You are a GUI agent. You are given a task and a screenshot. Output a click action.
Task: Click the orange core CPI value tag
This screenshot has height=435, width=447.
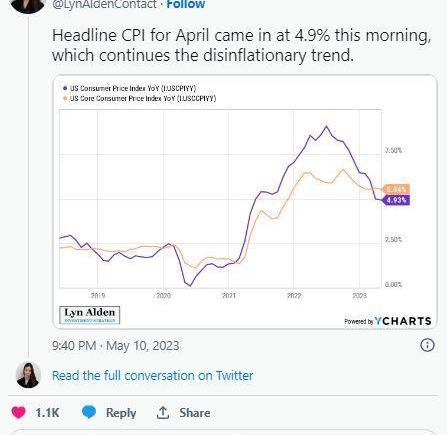coord(396,189)
